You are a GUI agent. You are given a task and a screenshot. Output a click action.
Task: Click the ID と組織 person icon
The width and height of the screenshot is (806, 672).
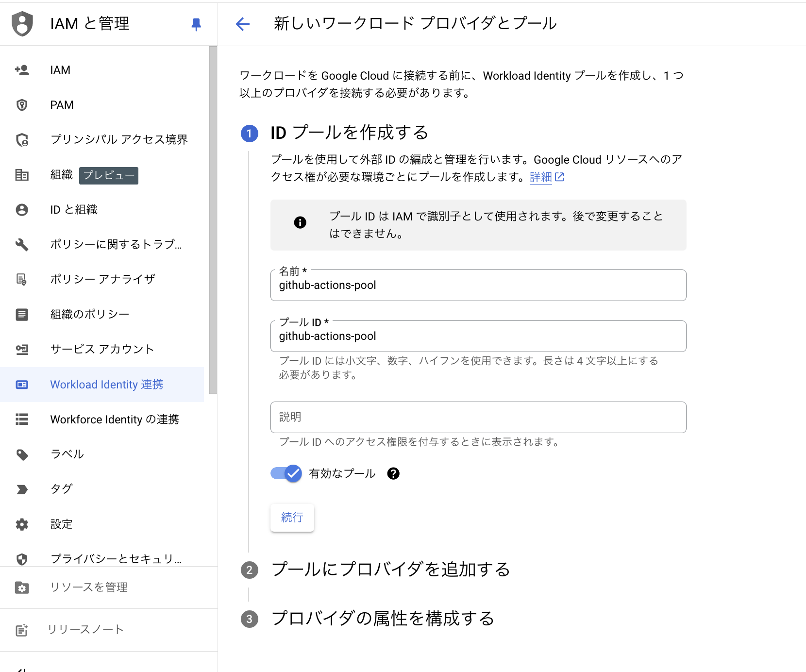[22, 210]
